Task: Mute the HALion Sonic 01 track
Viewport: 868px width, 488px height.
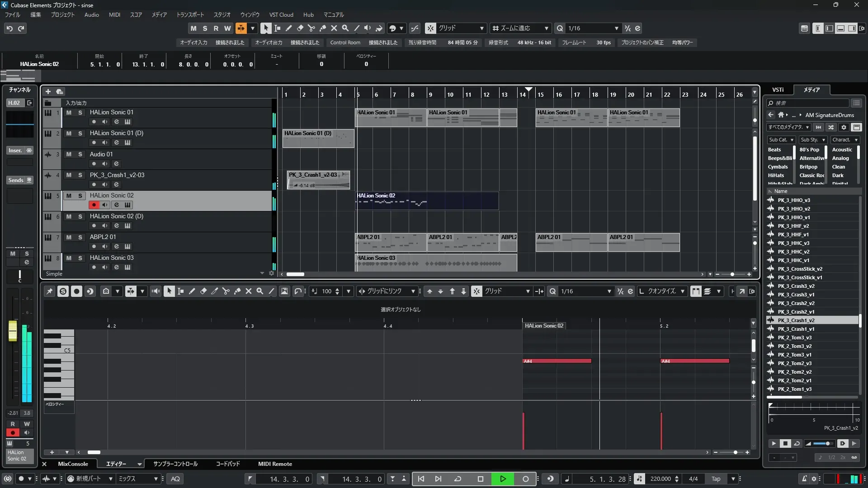Action: coord(69,113)
